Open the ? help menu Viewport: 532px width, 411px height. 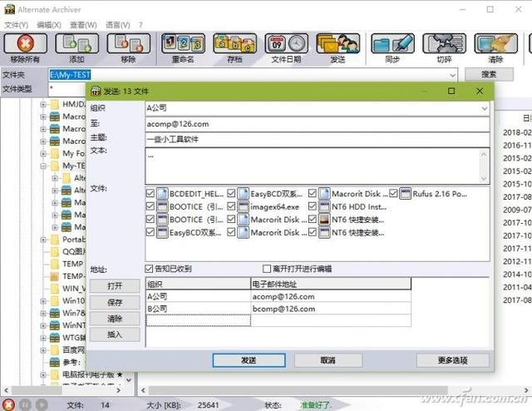pyautogui.click(x=140, y=25)
